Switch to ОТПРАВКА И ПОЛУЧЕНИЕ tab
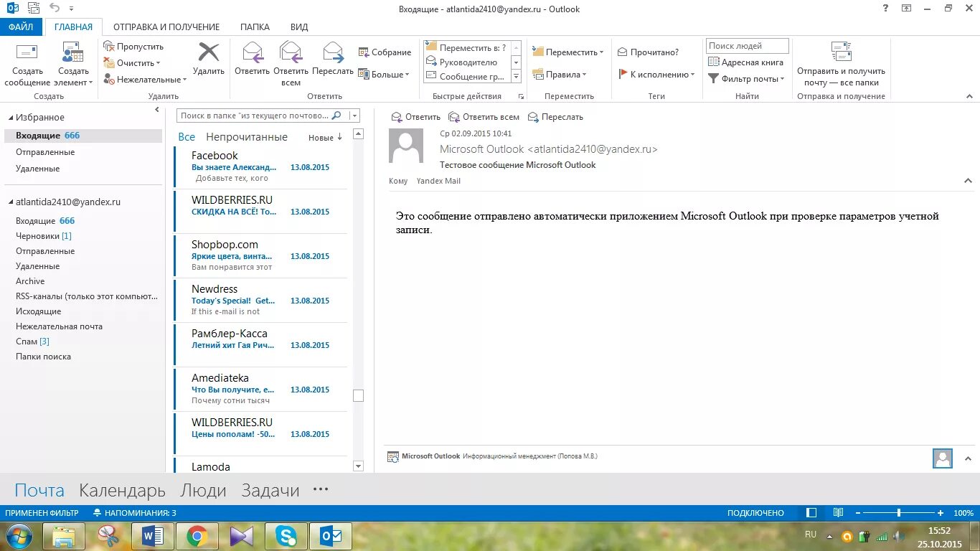980x551 pixels. click(166, 27)
